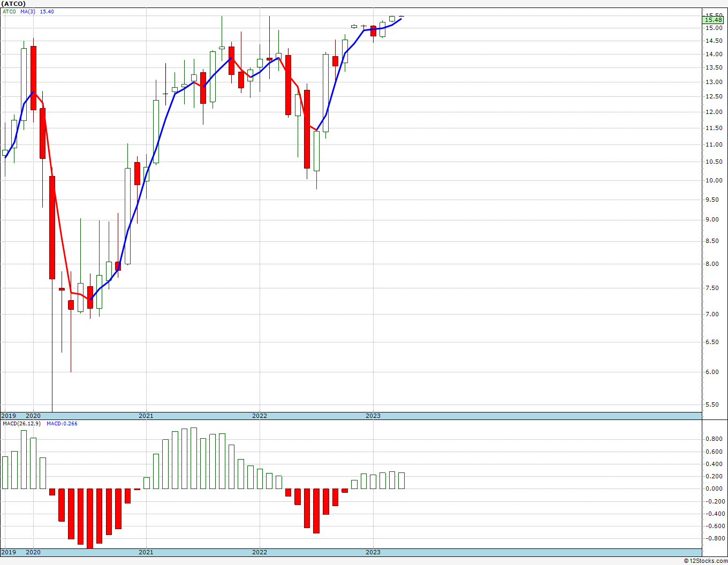Click the MACD:0.266 value label
Image resolution: width=728 pixels, height=565 pixels.
click(62, 423)
